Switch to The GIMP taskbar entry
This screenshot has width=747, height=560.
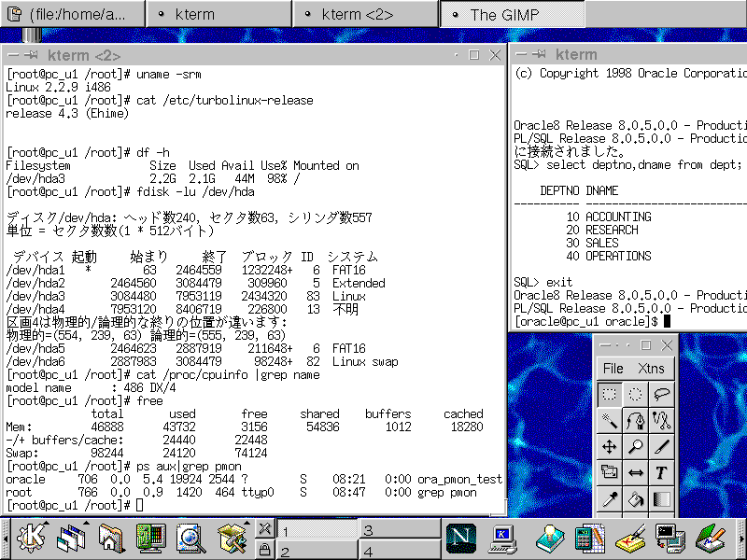click(x=512, y=14)
